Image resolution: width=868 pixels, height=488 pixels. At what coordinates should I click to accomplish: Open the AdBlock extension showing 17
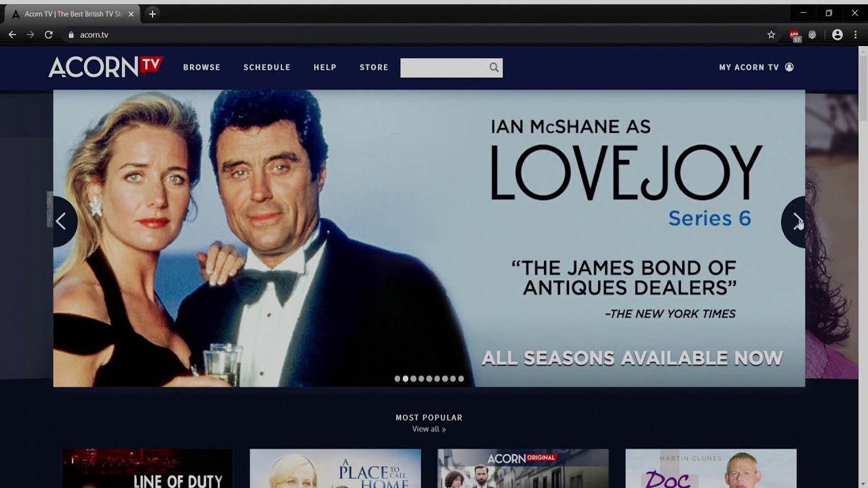point(795,35)
